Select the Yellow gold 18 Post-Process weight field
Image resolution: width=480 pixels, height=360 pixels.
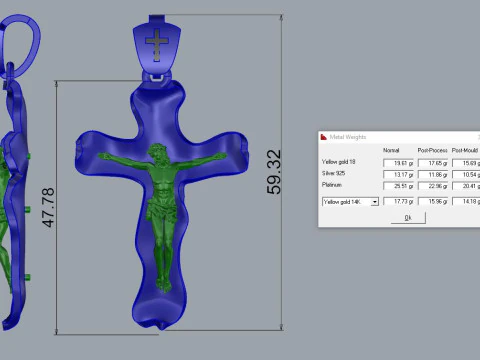click(433, 163)
